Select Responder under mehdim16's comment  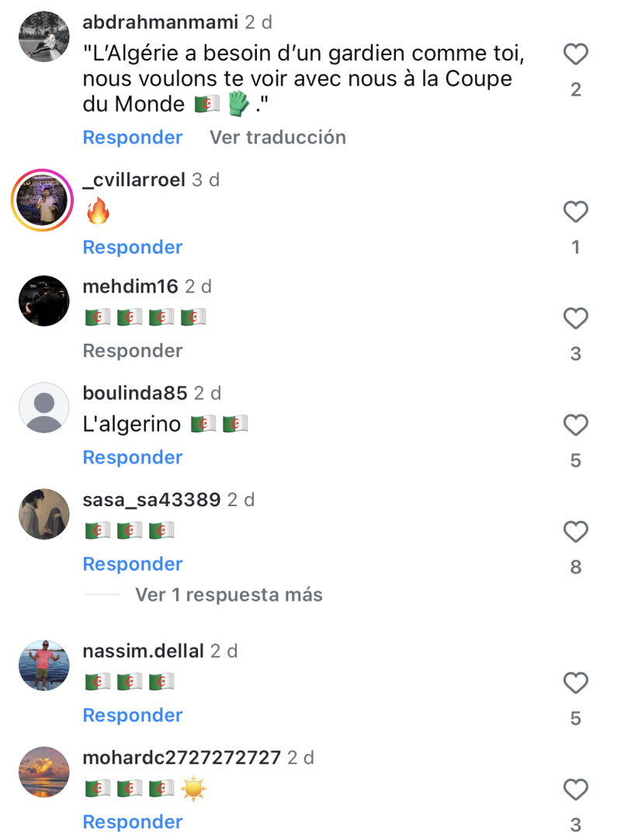[132, 350]
